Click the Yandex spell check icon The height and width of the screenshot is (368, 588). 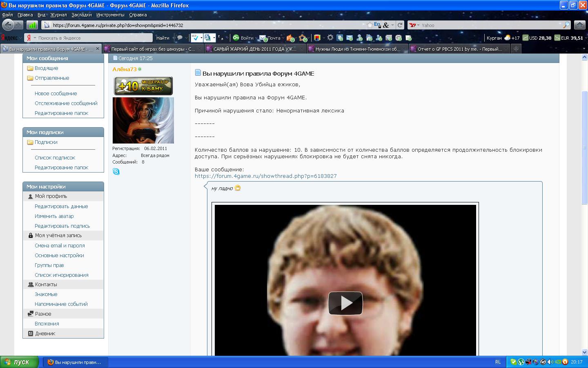(x=196, y=38)
